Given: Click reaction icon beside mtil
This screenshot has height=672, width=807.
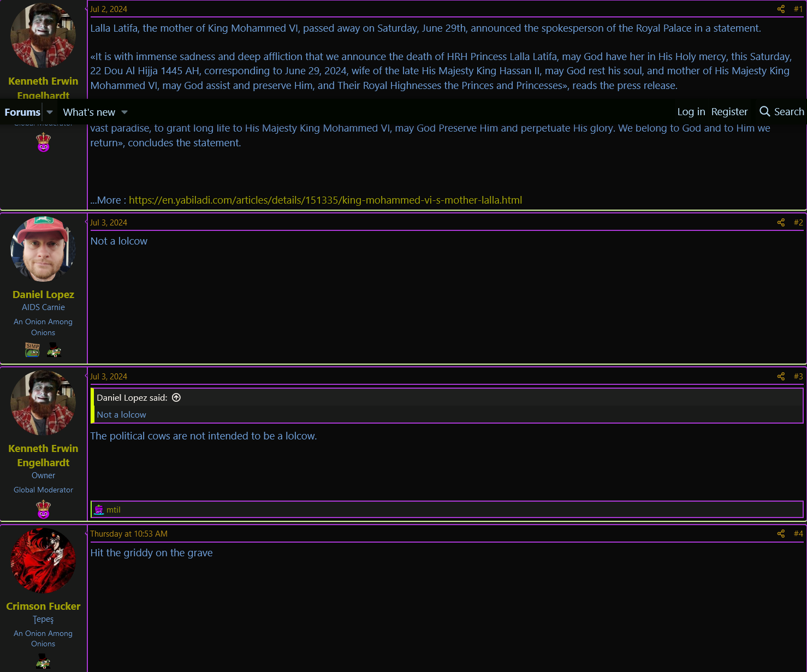Looking at the screenshot, I should [99, 509].
